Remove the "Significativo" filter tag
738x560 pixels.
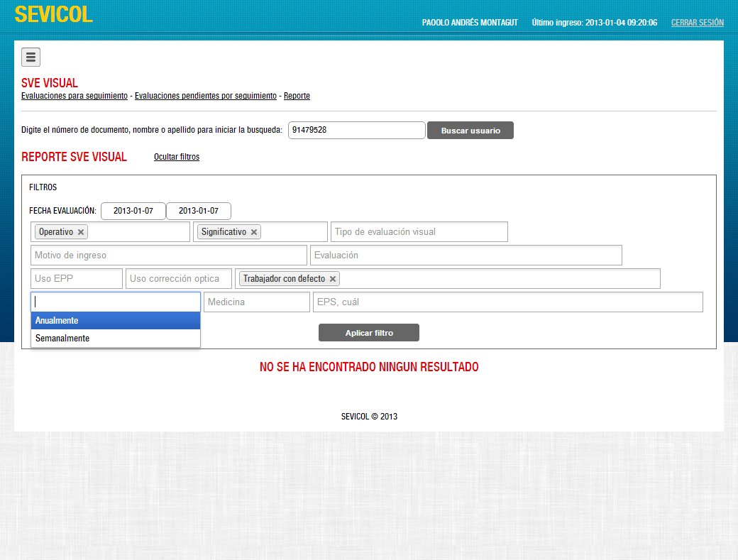tap(253, 231)
